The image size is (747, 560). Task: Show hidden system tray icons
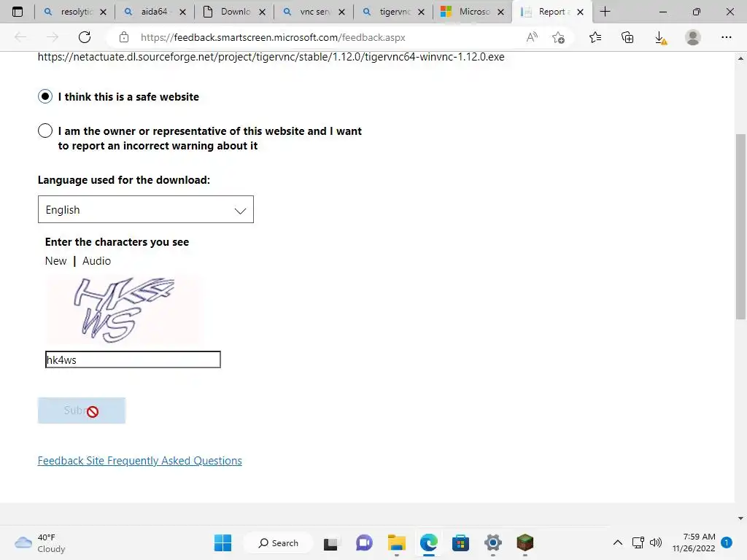[x=617, y=542]
